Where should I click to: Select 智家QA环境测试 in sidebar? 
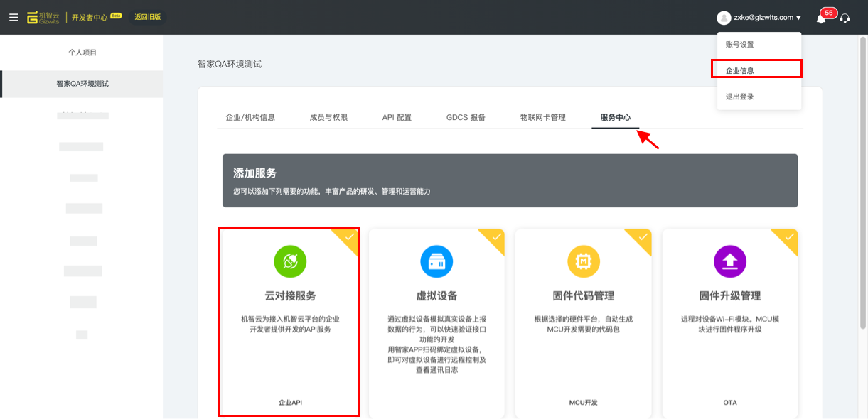[x=82, y=84]
